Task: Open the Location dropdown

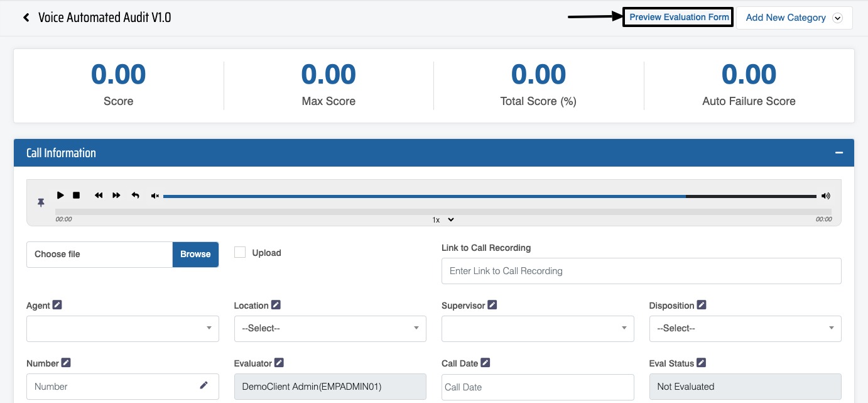Action: (x=330, y=328)
